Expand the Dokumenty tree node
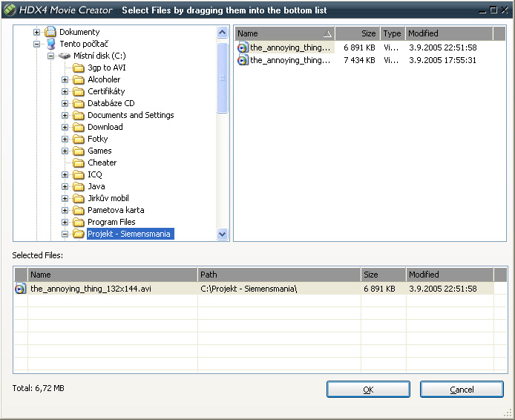This screenshot has height=420, width=515. [37, 32]
